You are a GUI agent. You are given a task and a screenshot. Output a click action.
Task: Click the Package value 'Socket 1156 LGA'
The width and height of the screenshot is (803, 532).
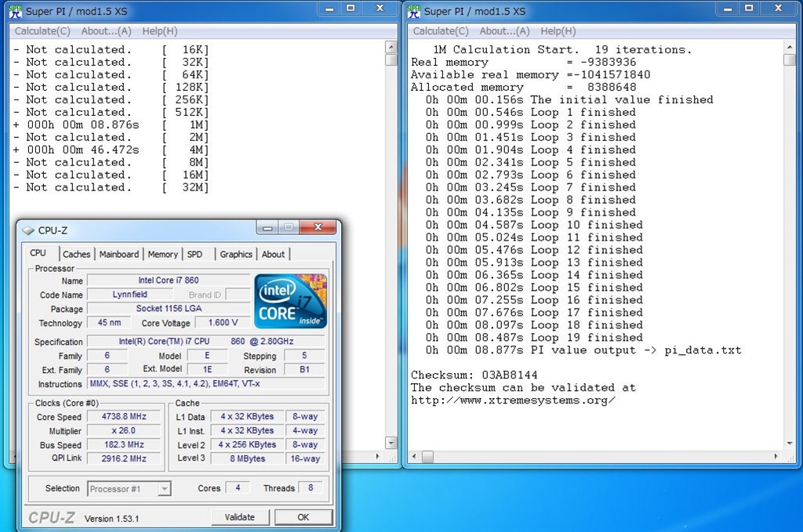[169, 309]
